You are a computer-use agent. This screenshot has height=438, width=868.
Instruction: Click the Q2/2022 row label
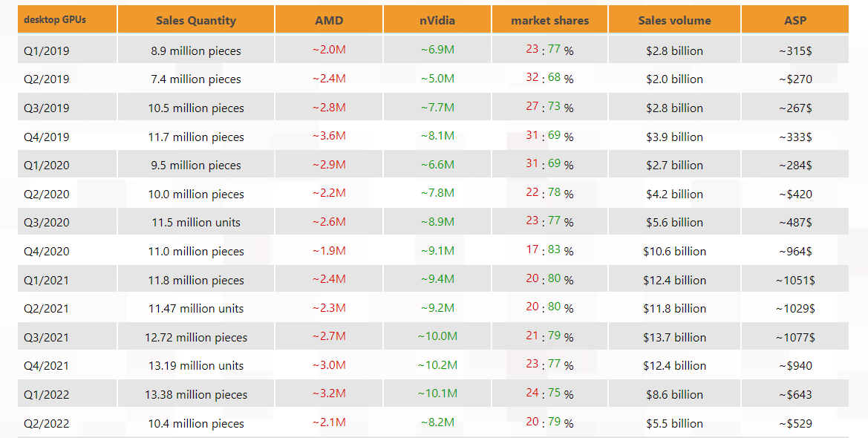click(46, 424)
